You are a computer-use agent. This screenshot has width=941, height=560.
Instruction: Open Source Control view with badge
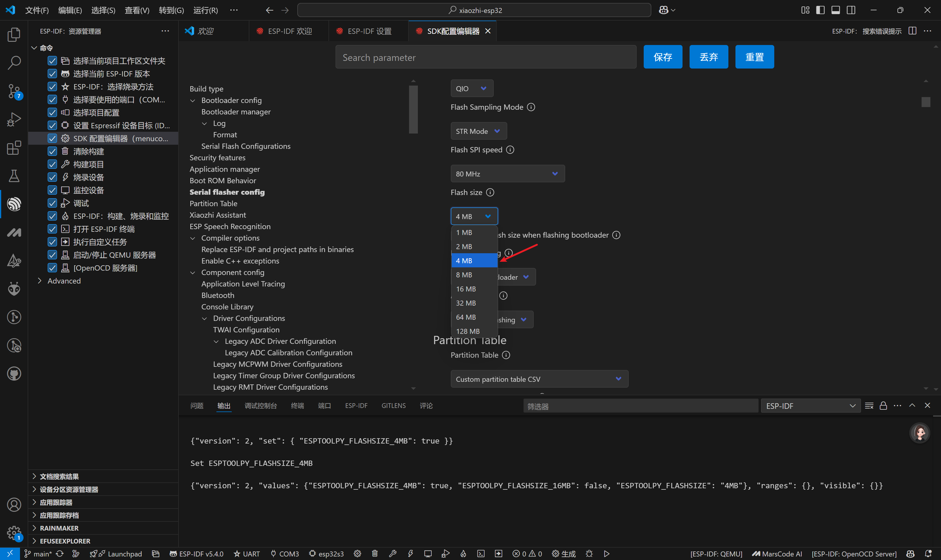(x=14, y=91)
